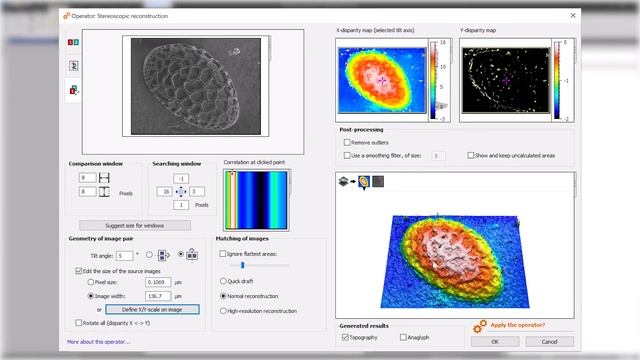Click Define X/Y-scale on image button
The height and width of the screenshot is (360, 640).
pyautogui.click(x=152, y=309)
